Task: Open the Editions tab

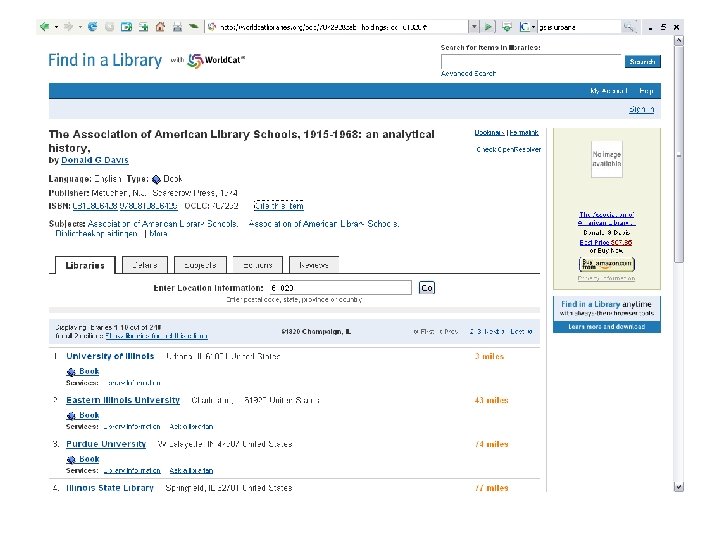Action: pyautogui.click(x=258, y=265)
